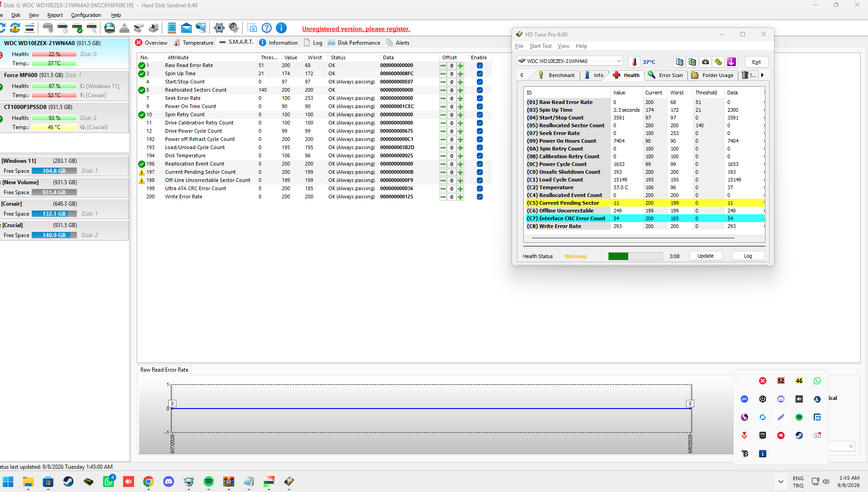Screen dimensions: 868x492
Task: Increase offset for Power On Time Count
Action: click(460, 107)
